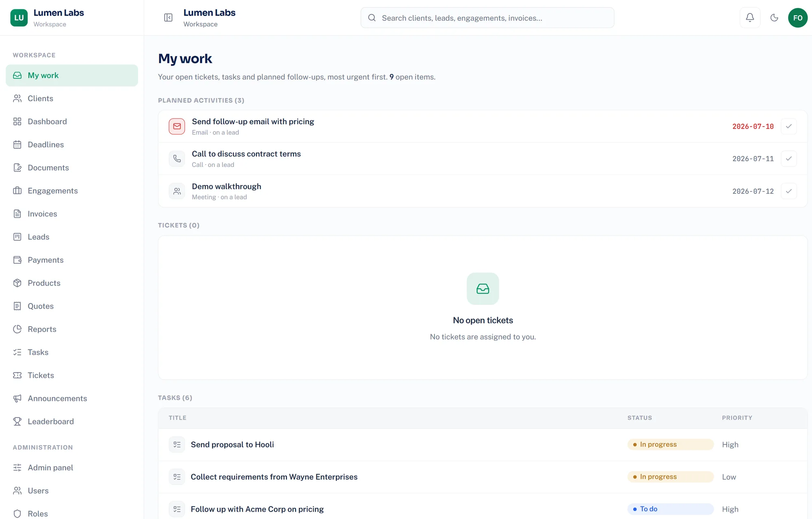Image resolution: width=812 pixels, height=519 pixels.
Task: Open Call to discuss contract terms
Action: click(246, 154)
